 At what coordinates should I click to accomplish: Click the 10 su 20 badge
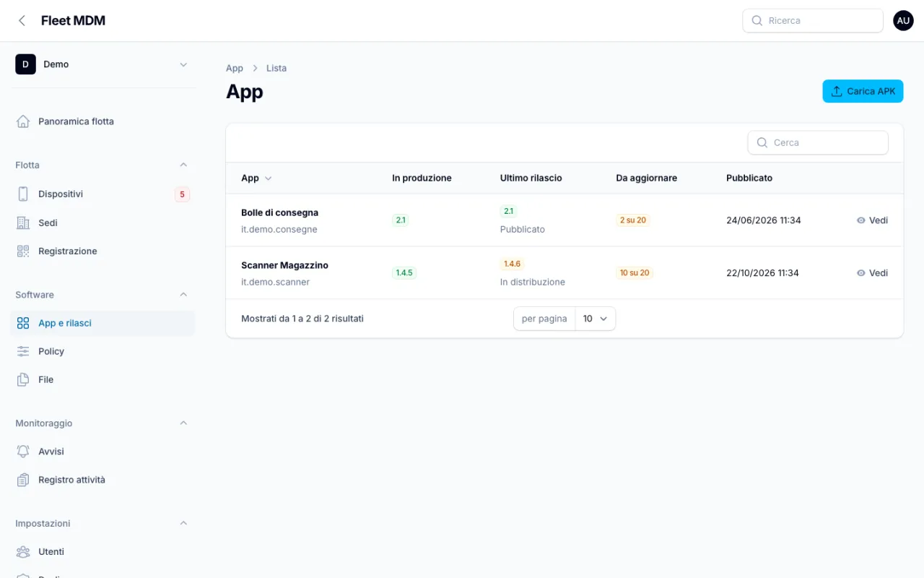pyautogui.click(x=635, y=273)
